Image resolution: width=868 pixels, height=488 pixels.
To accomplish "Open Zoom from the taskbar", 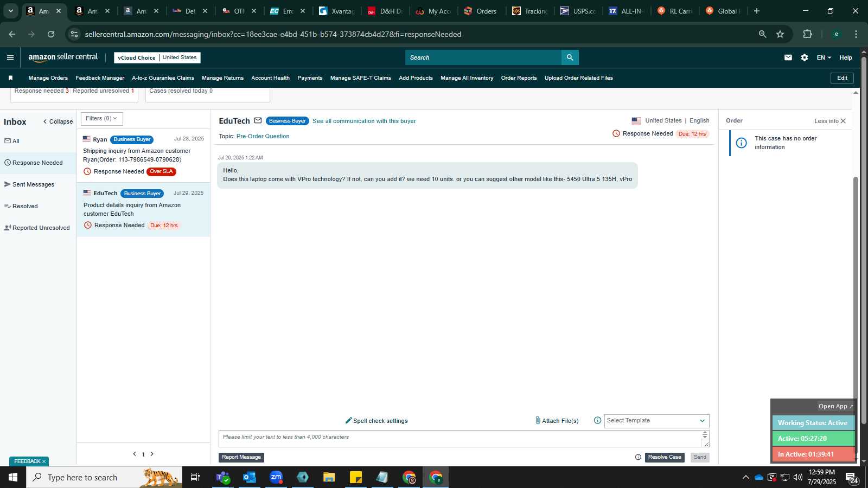I will click(x=276, y=477).
